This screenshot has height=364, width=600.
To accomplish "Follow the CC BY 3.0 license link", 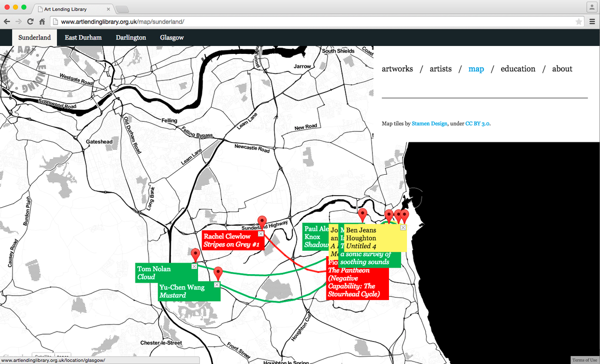I will tap(477, 123).
